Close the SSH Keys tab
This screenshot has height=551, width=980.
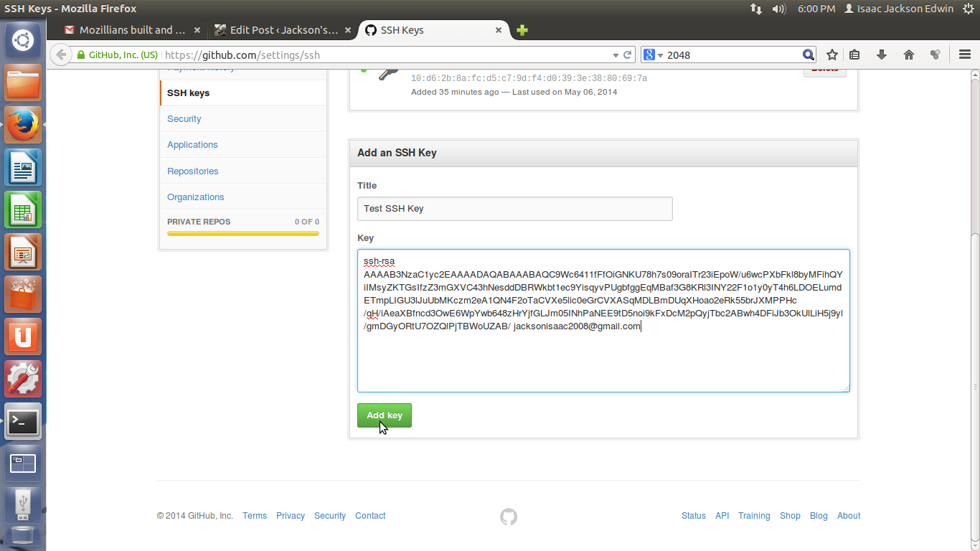tap(499, 30)
